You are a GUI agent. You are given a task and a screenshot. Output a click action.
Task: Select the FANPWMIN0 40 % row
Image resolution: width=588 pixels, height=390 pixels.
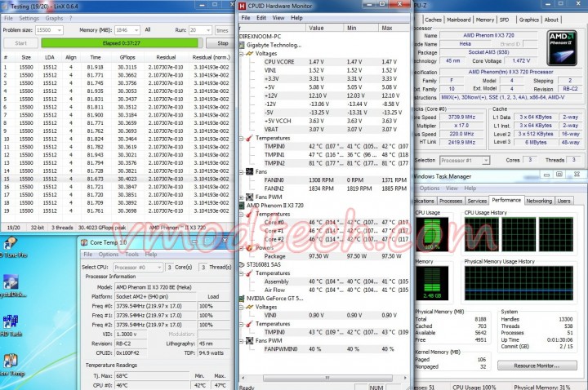point(324,349)
